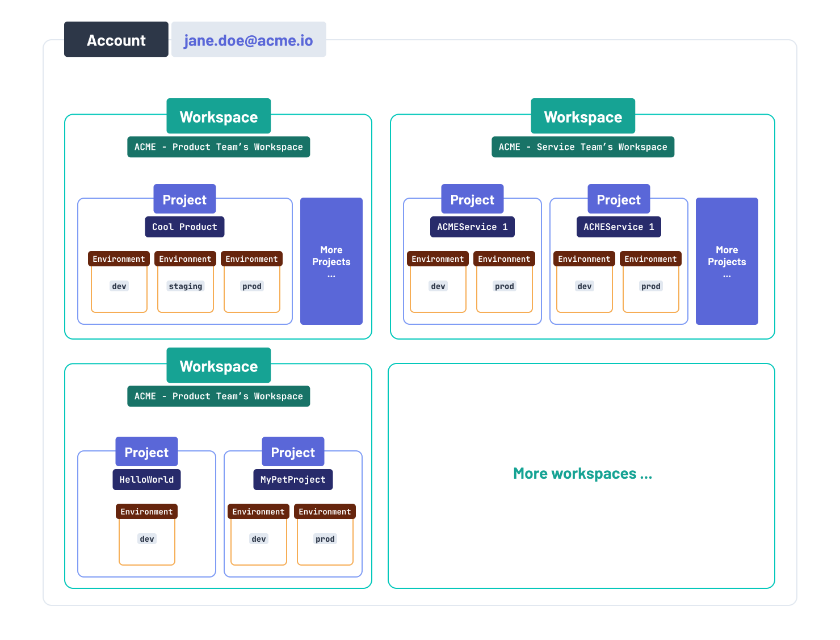Select the lower Product Team's Workspace label
Screen dimensions: 840x640
coord(219,396)
